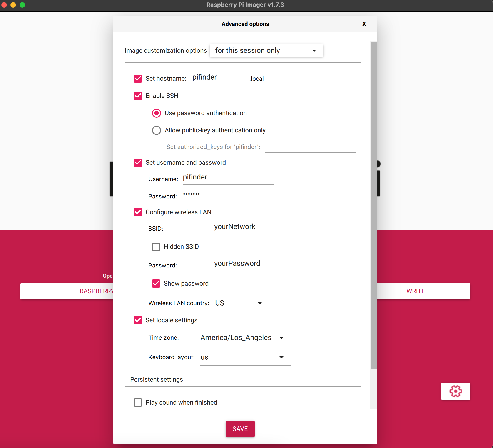Select Allow public-key authentication only

tap(157, 130)
